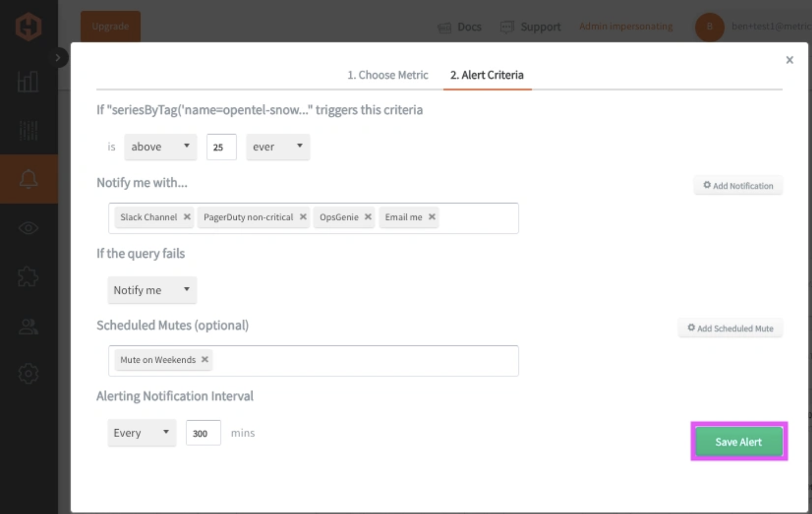
Task: Remove the PagerDuty non-critical notification tag
Action: click(303, 217)
